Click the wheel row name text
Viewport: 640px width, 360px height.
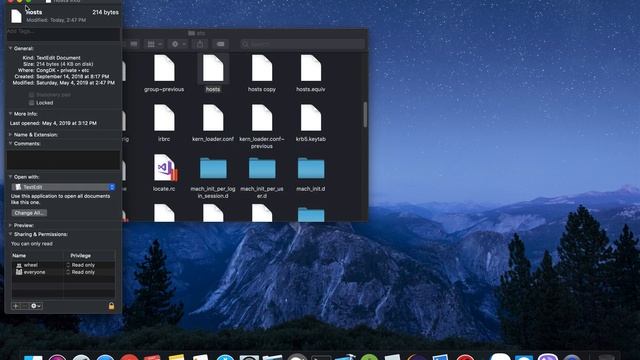point(31,265)
